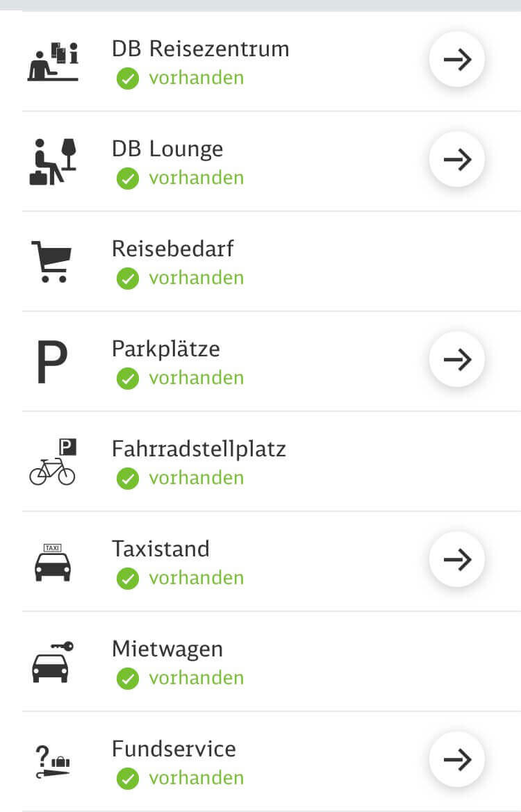
Task: Tap green checkmark under Mietwagen
Action: pos(127,679)
